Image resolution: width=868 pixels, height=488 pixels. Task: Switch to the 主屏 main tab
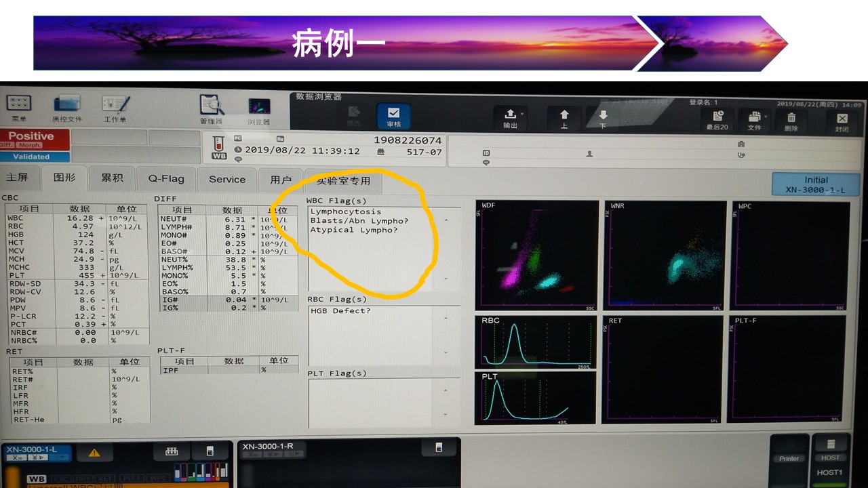coord(18,178)
